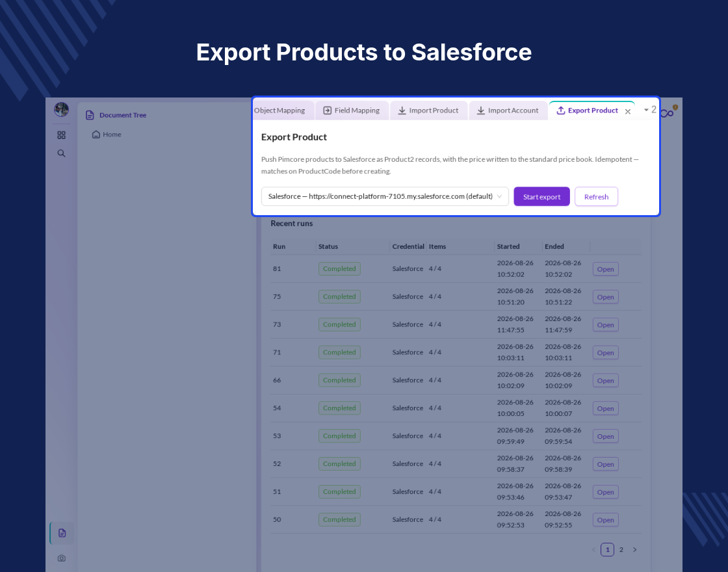This screenshot has height=572, width=728.
Task: Open run 66 details
Action: (x=605, y=380)
